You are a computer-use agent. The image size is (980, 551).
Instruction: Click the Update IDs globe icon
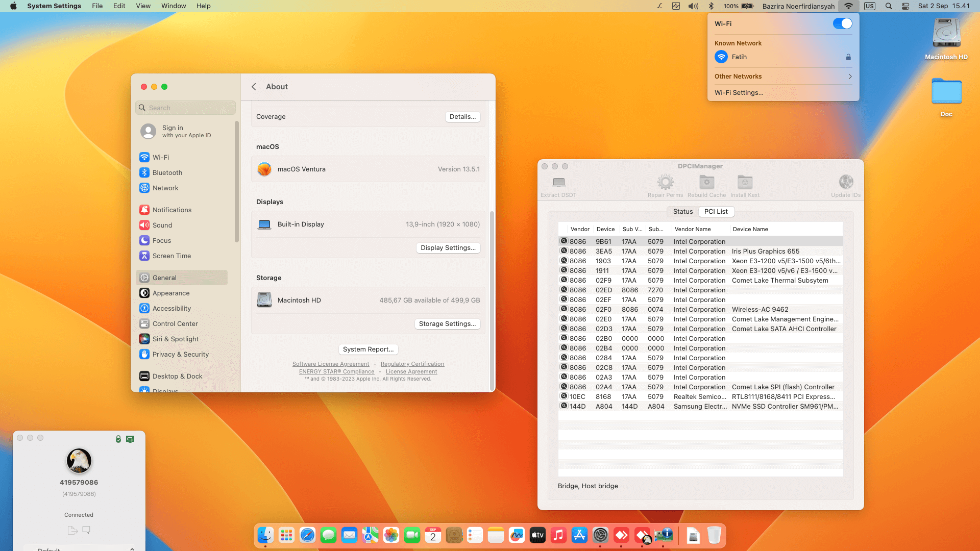[x=846, y=183]
